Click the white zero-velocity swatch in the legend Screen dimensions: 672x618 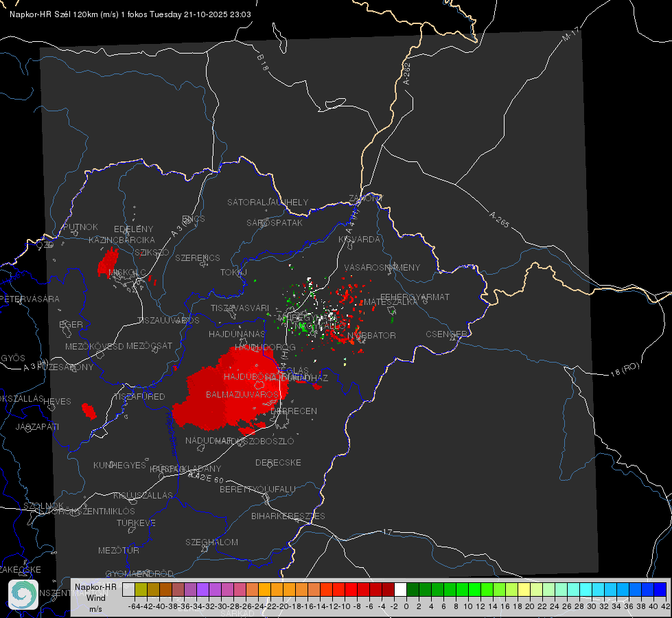pos(400,590)
